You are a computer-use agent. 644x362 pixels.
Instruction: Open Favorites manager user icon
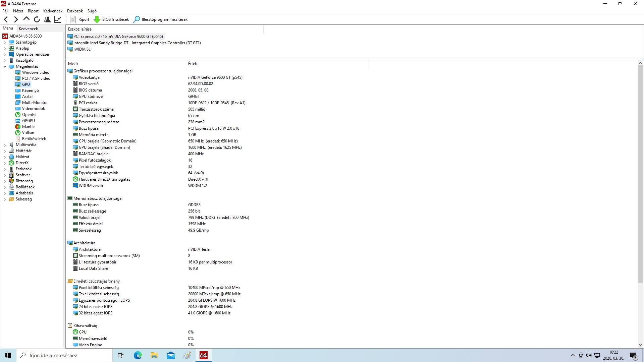(47, 19)
